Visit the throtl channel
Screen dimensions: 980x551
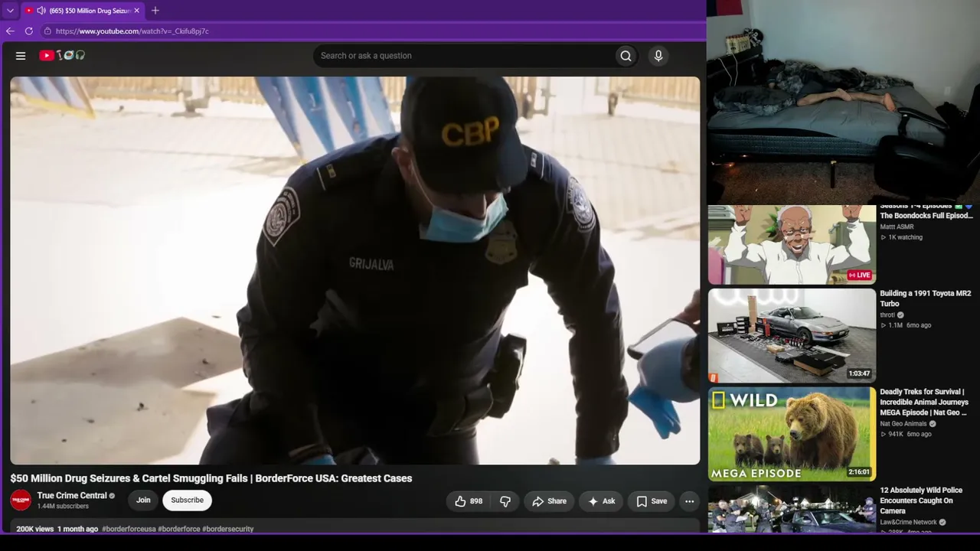click(x=887, y=315)
